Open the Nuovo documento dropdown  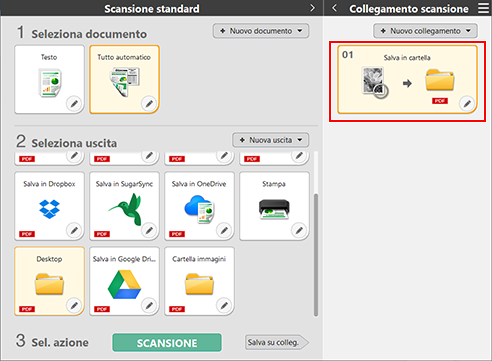coord(261,31)
